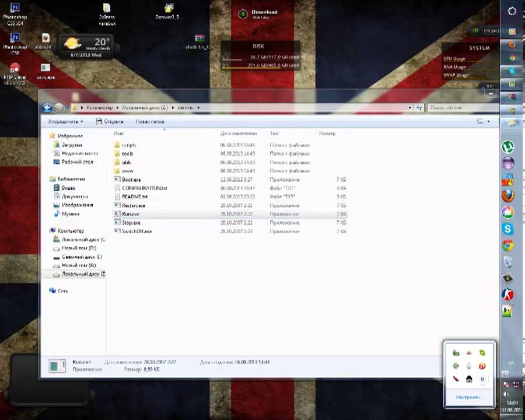
Task: Open PHP Devel Studio desktop shortcut
Action: [15, 74]
